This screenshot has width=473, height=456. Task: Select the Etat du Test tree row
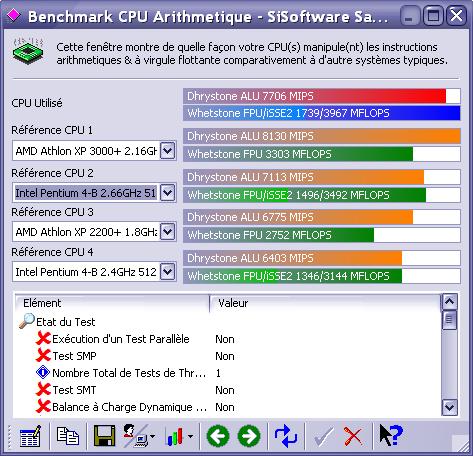click(x=66, y=322)
